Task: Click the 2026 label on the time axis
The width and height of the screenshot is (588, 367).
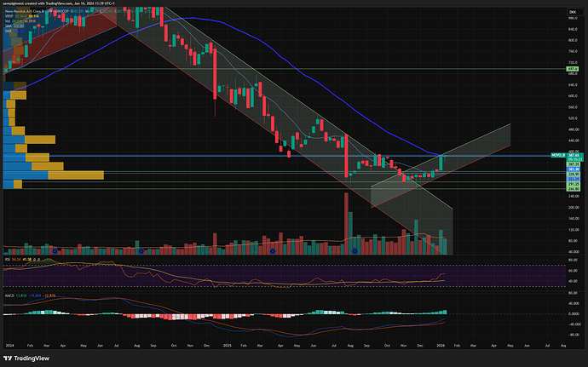Action: tap(441, 345)
